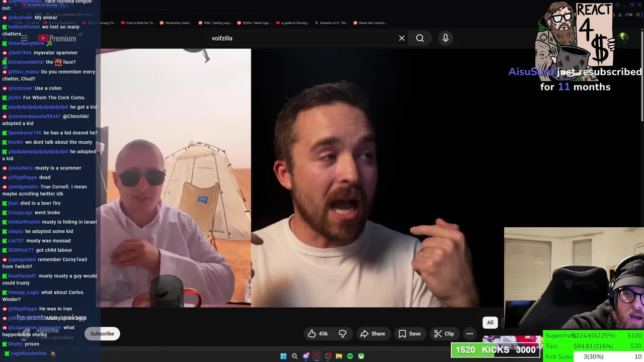Open the a guide to flaming bookmark

point(292,23)
